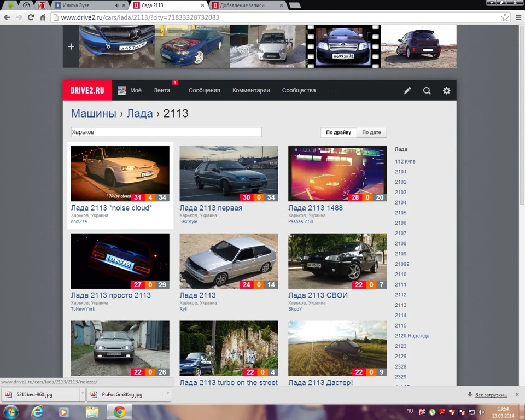Click the volume speaker tray icon
The width and height of the screenshot is (525, 420).
pos(481,412)
